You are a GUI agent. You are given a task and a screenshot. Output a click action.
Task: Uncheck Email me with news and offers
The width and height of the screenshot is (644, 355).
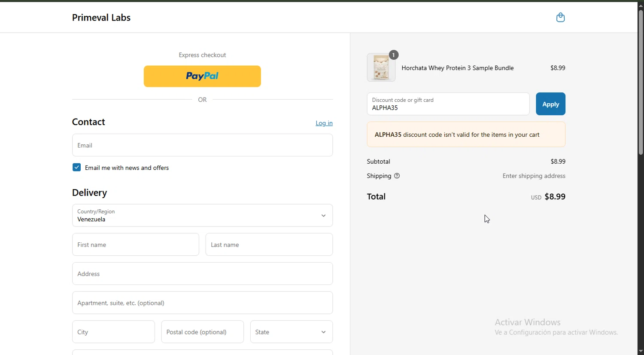pyautogui.click(x=77, y=168)
